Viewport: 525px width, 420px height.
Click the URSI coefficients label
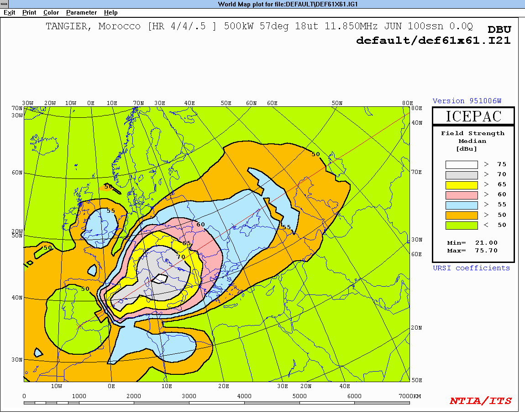tap(471, 268)
